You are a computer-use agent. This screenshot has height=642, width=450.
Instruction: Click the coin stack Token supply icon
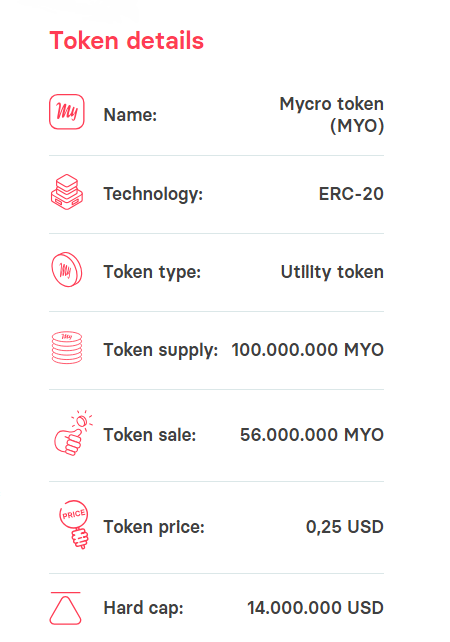(67, 348)
